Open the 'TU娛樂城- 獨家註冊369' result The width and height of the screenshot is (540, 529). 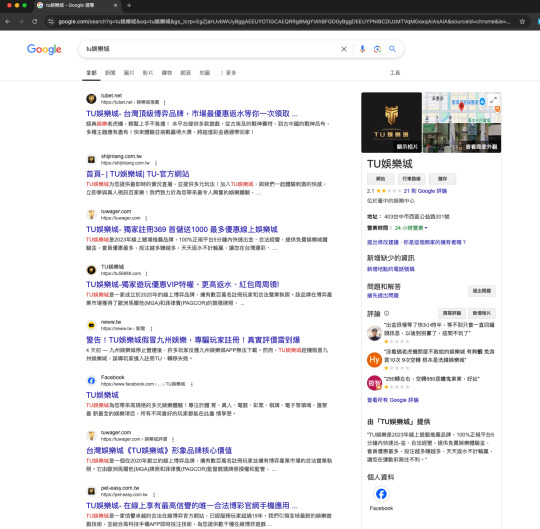coord(182,229)
